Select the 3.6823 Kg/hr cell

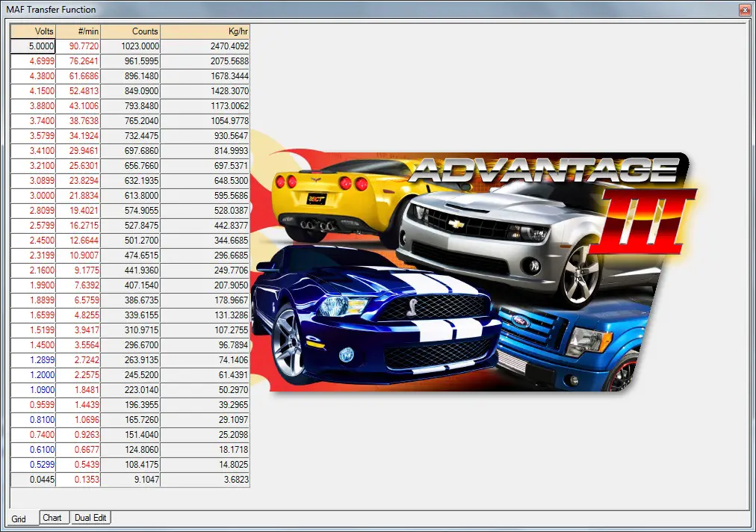[205, 480]
